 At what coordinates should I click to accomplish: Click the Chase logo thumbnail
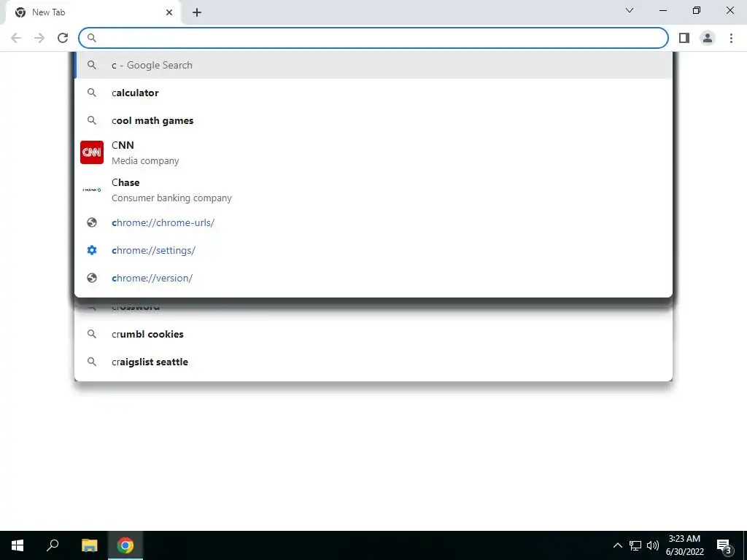click(x=92, y=190)
